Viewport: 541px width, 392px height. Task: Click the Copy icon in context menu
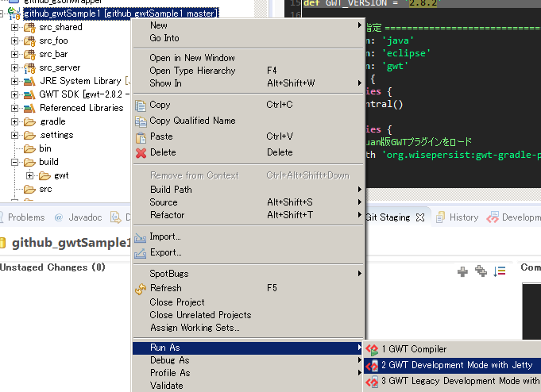point(141,106)
